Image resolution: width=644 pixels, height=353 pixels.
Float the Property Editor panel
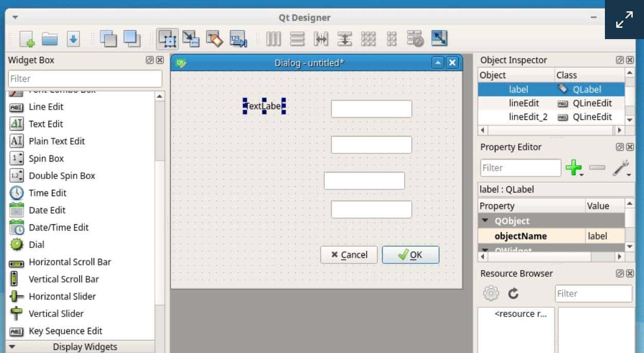(x=620, y=147)
